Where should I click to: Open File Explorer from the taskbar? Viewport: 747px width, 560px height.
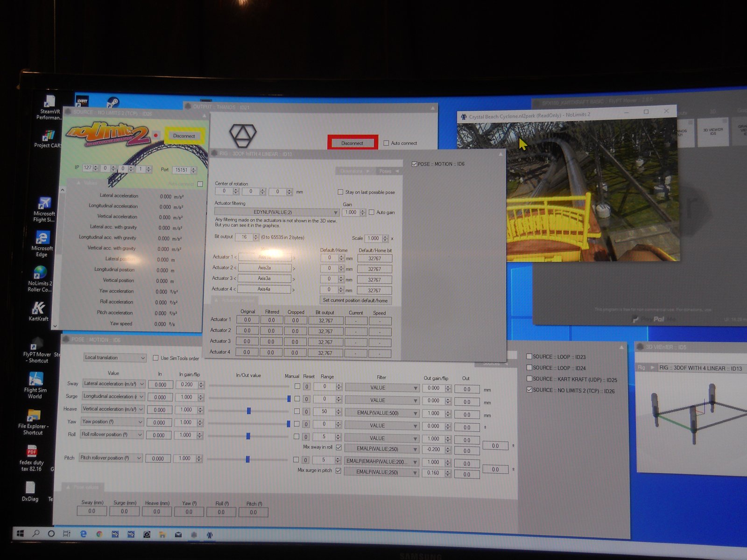(162, 535)
